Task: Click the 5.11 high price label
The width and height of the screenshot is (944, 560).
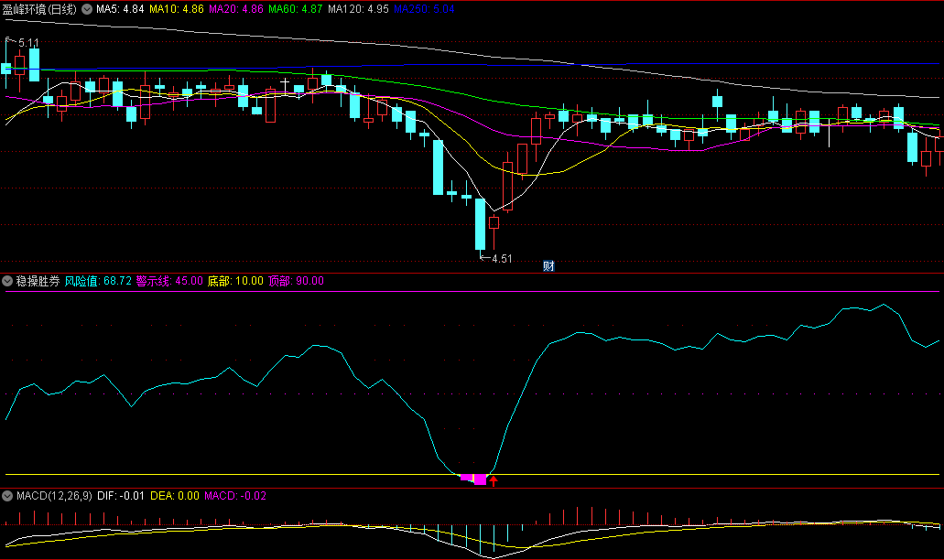Action: [x=28, y=43]
